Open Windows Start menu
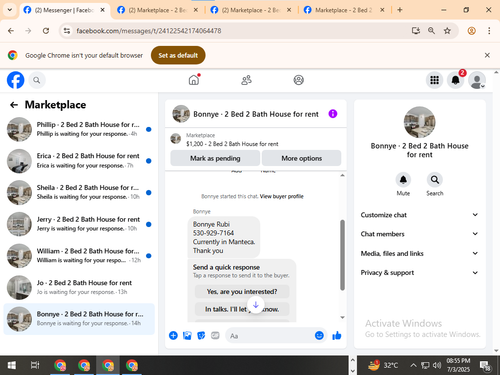 (x=11, y=365)
